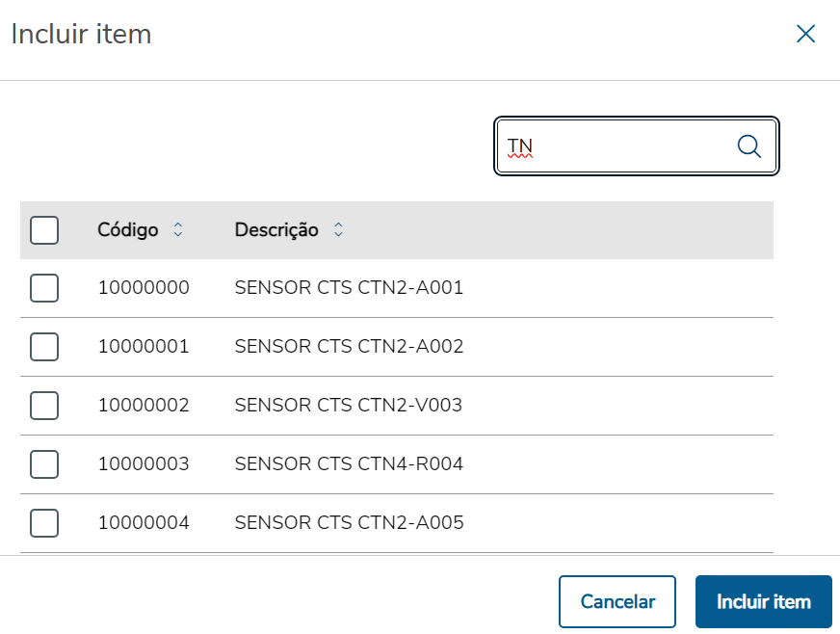This screenshot has width=840, height=634.
Task: Confirm with the Incluir item button
Action: [763, 602]
